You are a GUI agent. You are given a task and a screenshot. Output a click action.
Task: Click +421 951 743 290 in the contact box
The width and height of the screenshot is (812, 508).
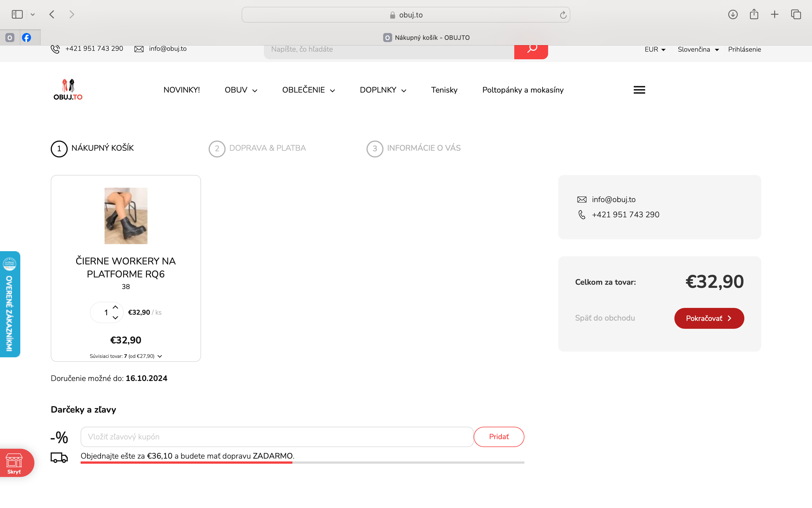[625, 215]
